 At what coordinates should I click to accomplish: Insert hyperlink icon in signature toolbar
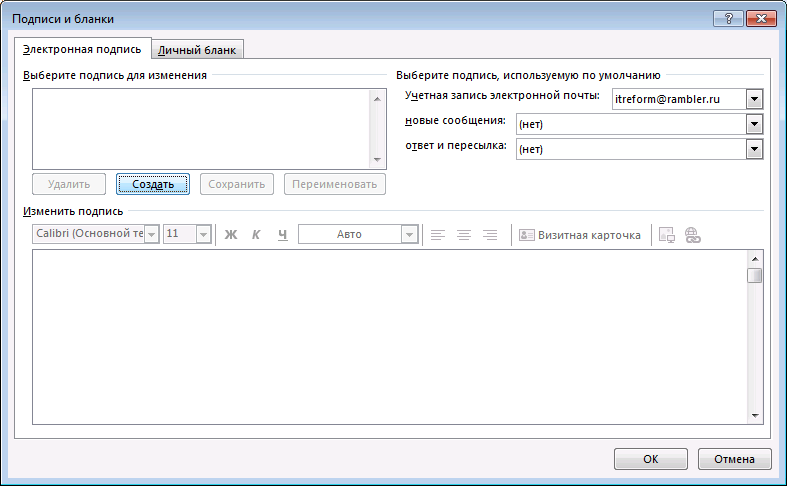click(693, 234)
